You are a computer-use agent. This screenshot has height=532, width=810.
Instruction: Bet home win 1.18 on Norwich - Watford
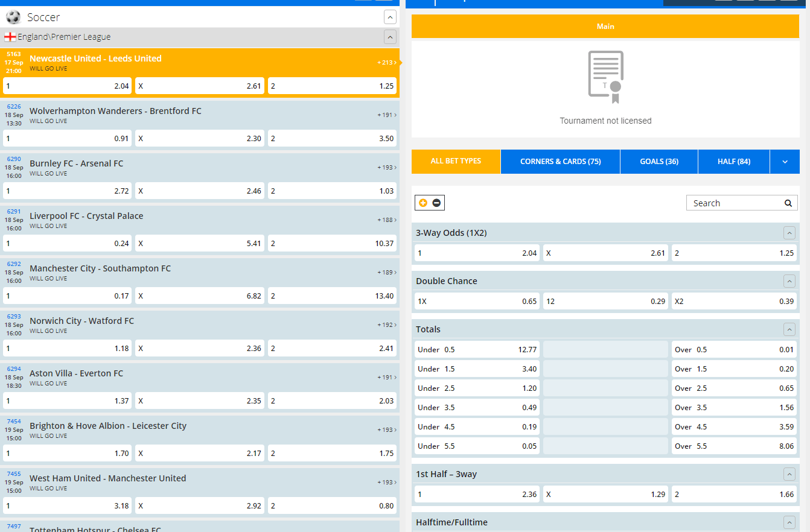click(67, 349)
